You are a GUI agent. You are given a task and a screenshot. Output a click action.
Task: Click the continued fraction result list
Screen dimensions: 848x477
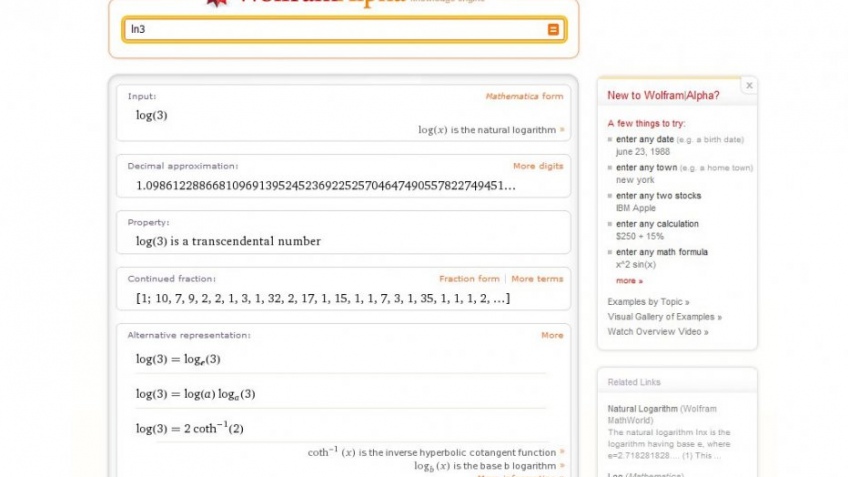[x=323, y=298]
